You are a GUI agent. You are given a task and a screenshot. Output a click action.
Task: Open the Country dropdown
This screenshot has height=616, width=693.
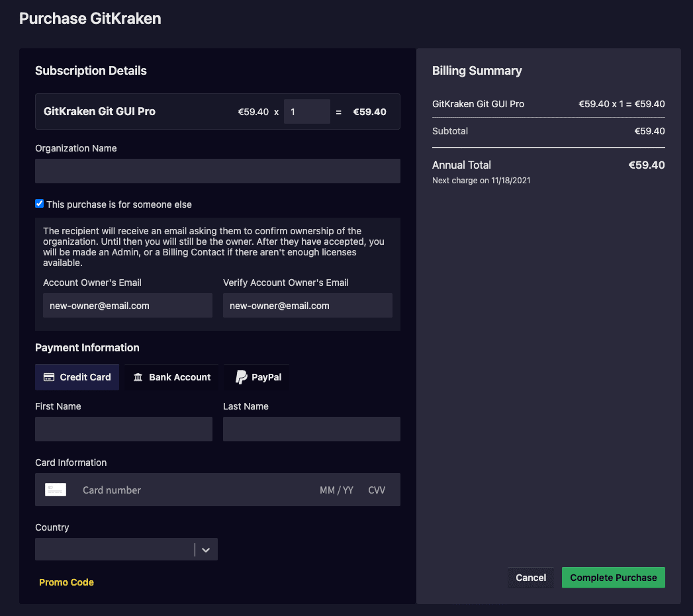[x=116, y=549]
